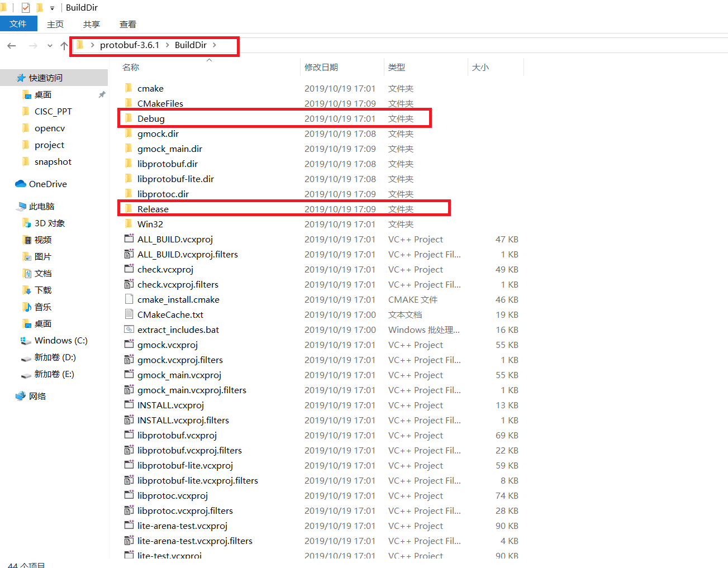Open the quick access toolbar dropdown arrow
Image resolution: width=728 pixels, height=568 pixels.
point(52,8)
